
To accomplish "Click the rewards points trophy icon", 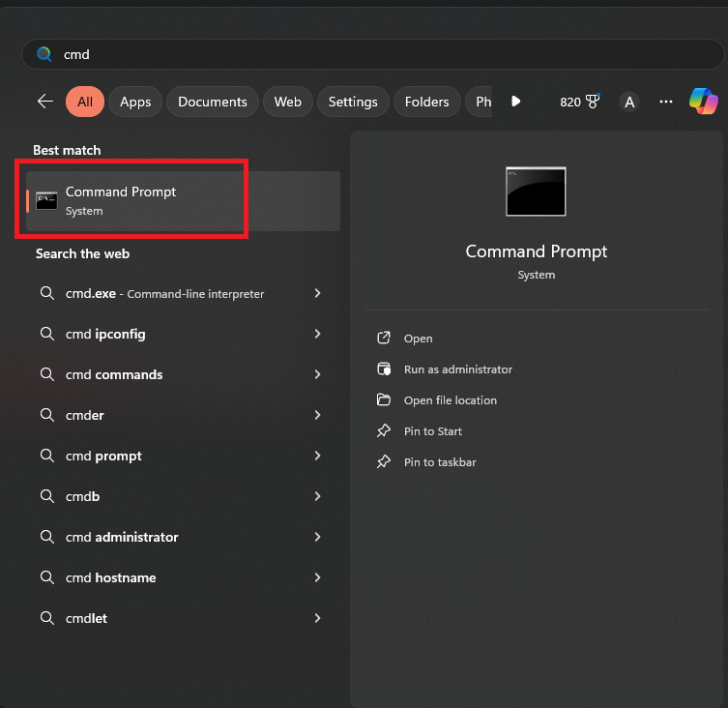I will (x=594, y=101).
